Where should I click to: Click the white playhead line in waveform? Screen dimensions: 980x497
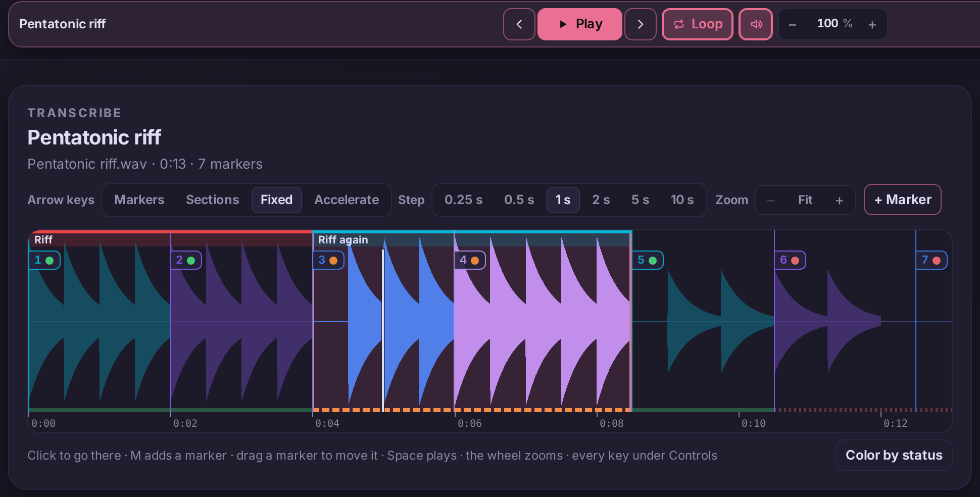(x=383, y=331)
